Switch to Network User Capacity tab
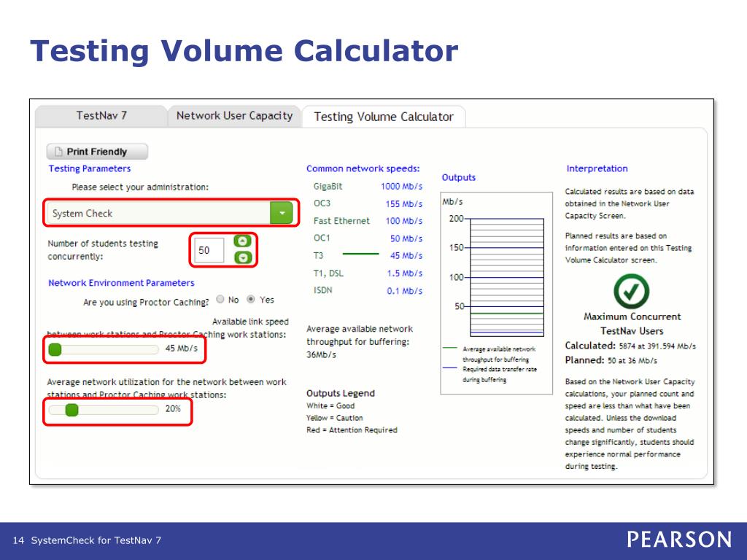 234,116
